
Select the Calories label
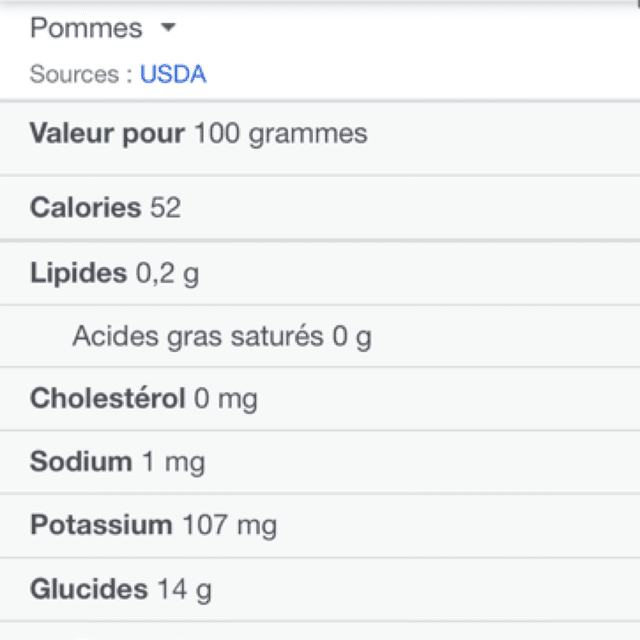[x=85, y=208]
